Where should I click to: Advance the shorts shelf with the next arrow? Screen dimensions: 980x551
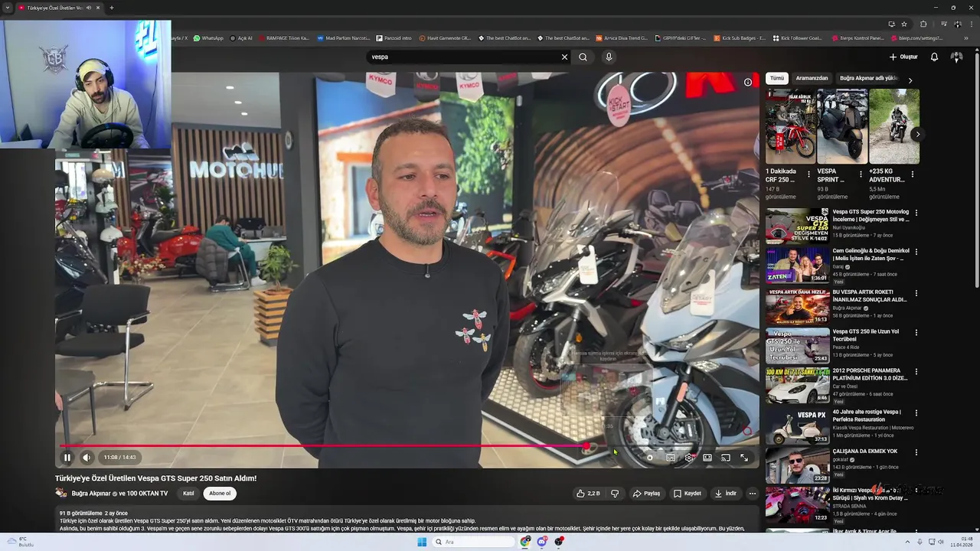point(917,134)
